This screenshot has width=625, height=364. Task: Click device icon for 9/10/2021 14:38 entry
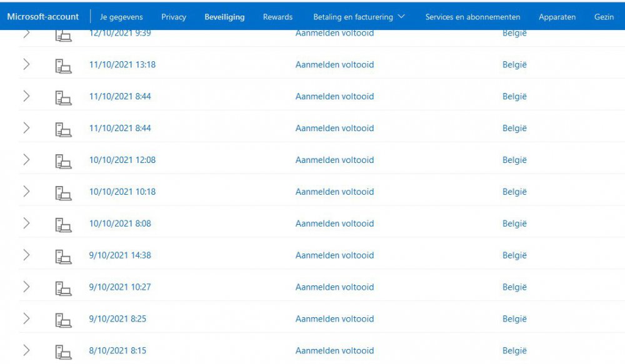tap(62, 256)
